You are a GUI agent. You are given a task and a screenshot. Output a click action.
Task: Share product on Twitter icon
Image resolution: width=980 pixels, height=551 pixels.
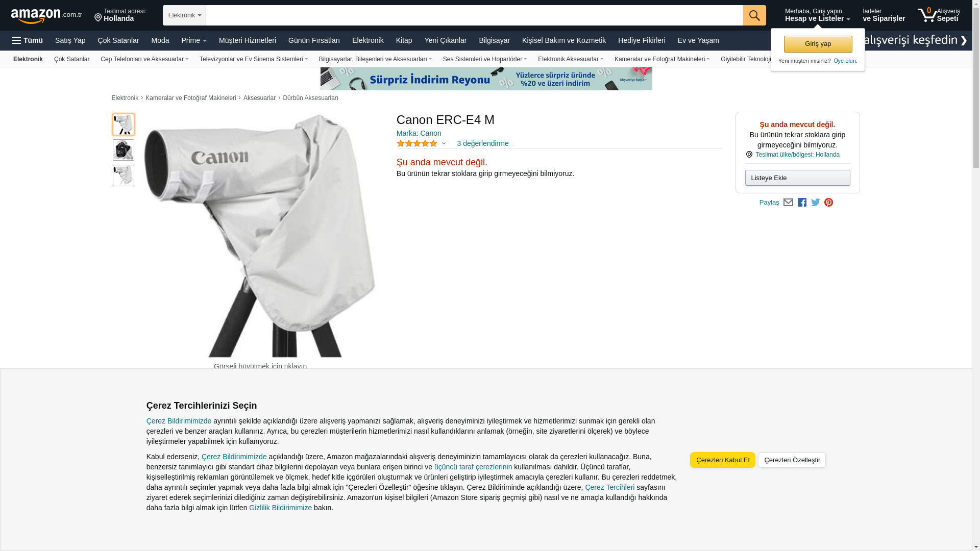coord(816,203)
